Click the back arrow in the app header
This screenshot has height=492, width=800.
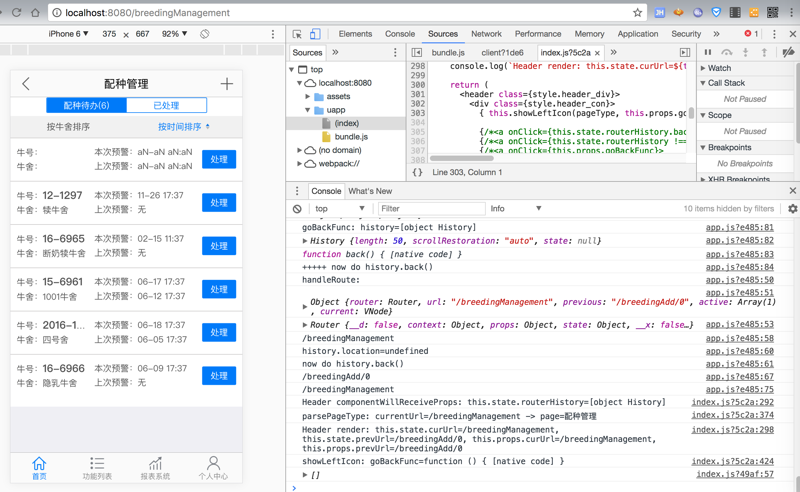[x=26, y=84]
